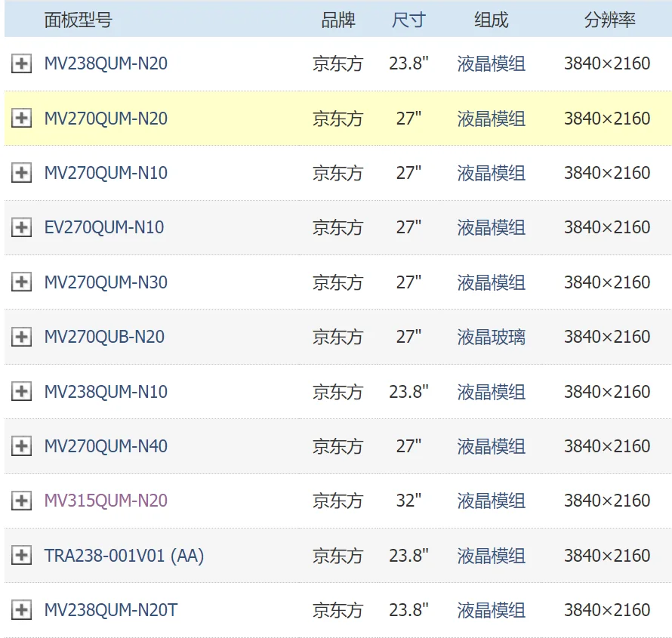The height and width of the screenshot is (638, 672).
Task: Open the MV238QUM-N20 panel model link
Action: (106, 63)
